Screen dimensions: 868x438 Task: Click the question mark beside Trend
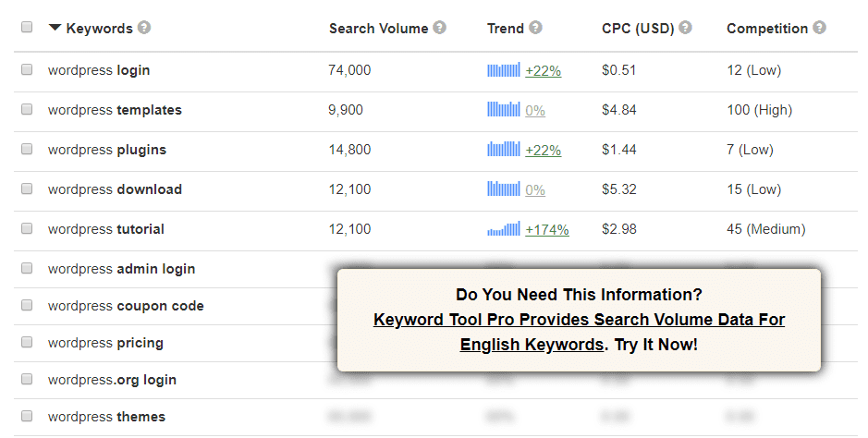tap(535, 27)
